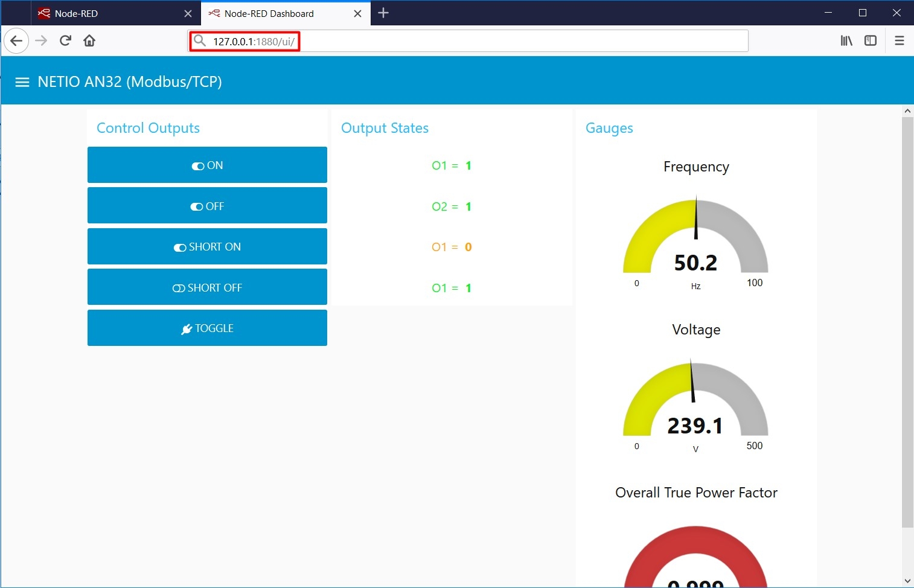This screenshot has width=914, height=588.
Task: Click the ON control output button
Action: pos(207,165)
